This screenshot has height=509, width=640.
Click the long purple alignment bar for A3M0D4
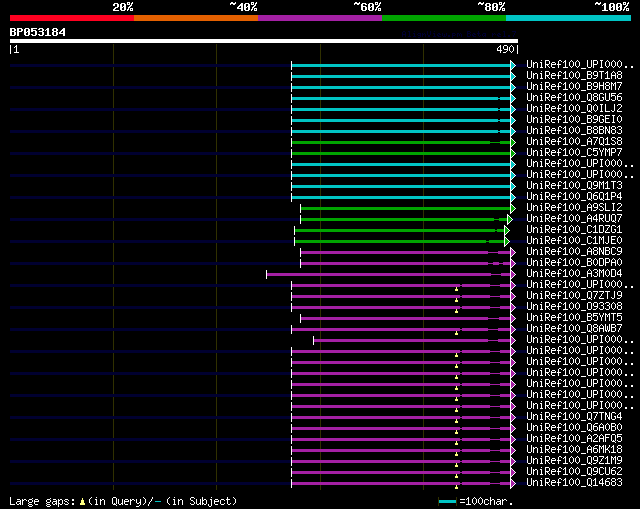click(389, 275)
